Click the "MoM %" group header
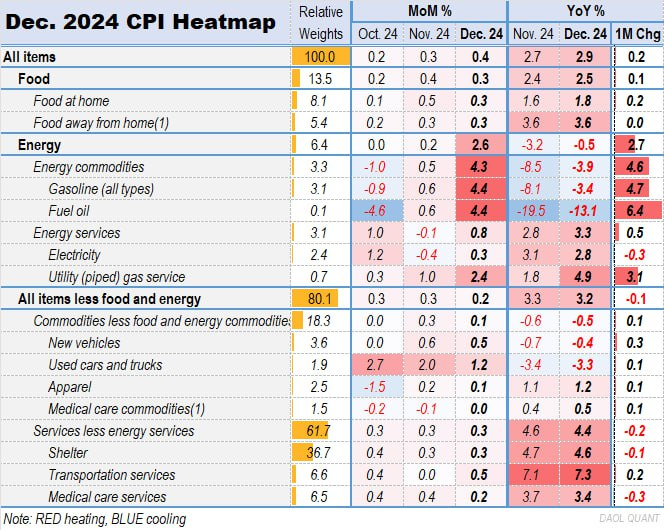 431,11
